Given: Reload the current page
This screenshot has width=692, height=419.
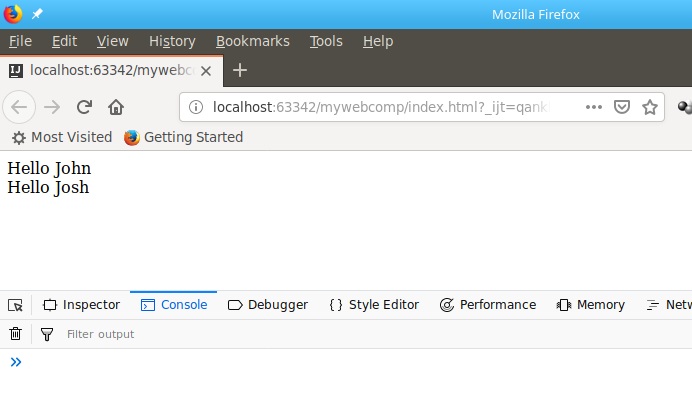Looking at the screenshot, I should point(85,107).
